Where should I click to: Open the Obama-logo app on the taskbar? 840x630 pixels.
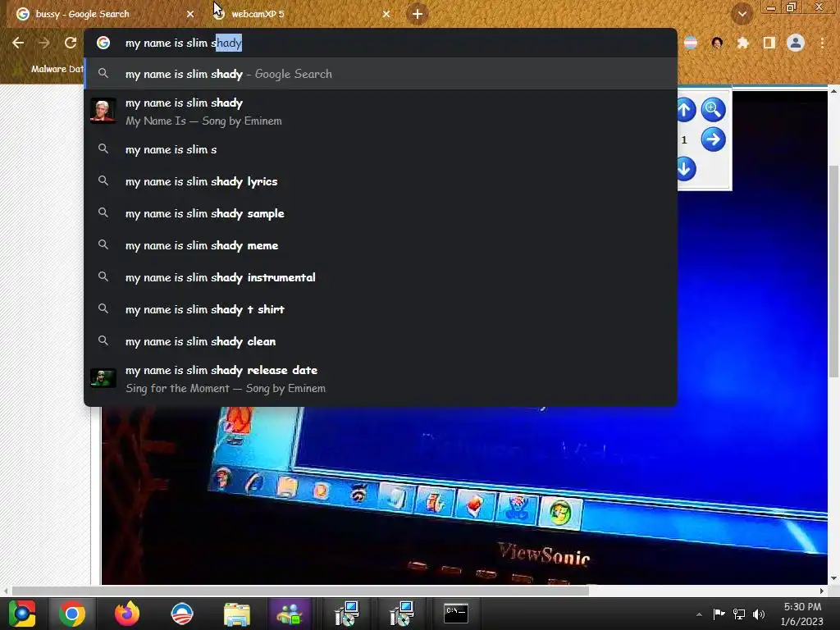(181, 614)
